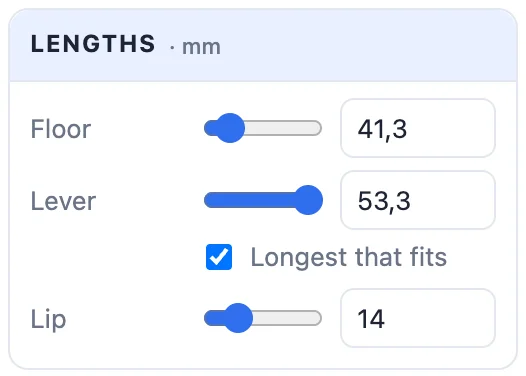Click the Floor label
The image size is (526, 376).
click(61, 129)
